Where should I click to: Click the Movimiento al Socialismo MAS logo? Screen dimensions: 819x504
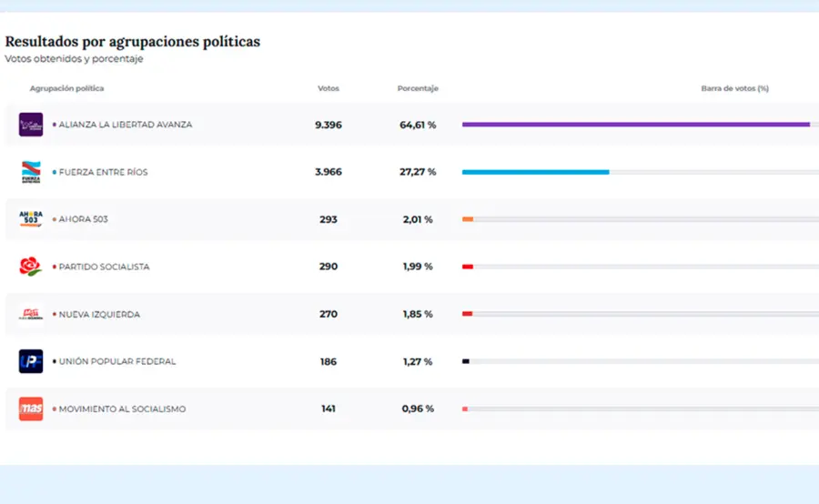tap(31, 408)
